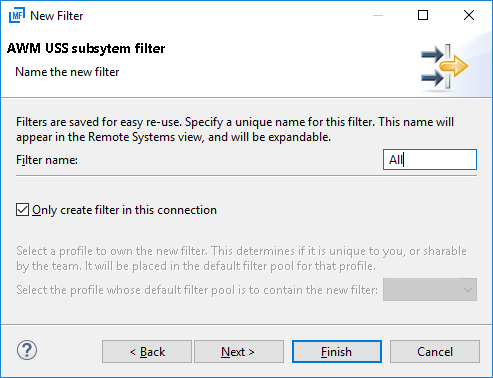This screenshot has height=378, width=493.
Task: Open the profile selection combo box
Action: point(430,289)
